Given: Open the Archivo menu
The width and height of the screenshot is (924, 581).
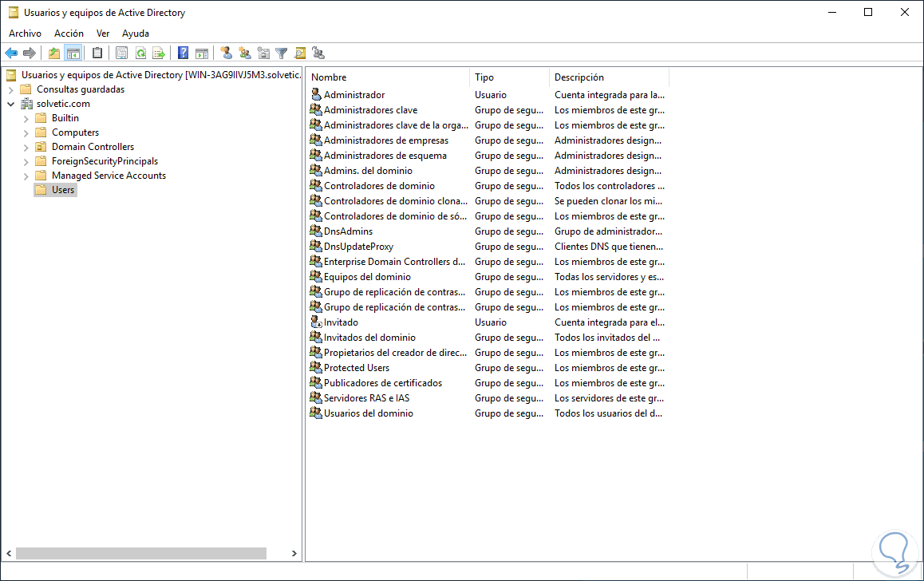Looking at the screenshot, I should click(x=25, y=34).
